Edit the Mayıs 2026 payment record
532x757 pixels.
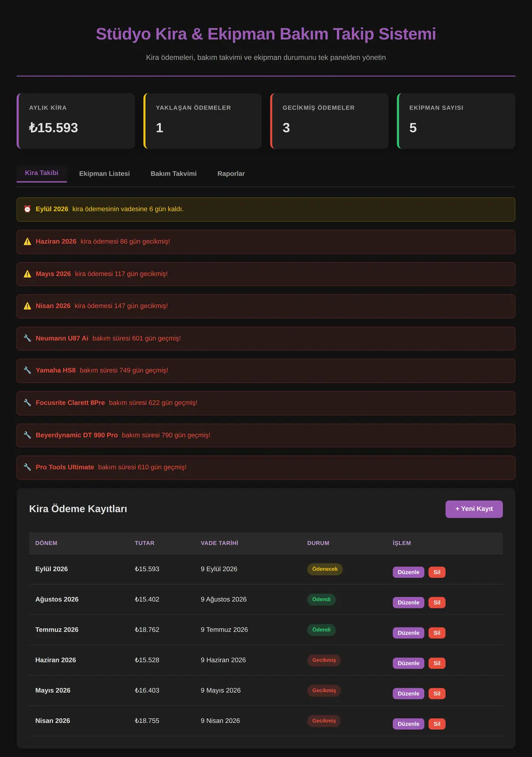point(408,694)
